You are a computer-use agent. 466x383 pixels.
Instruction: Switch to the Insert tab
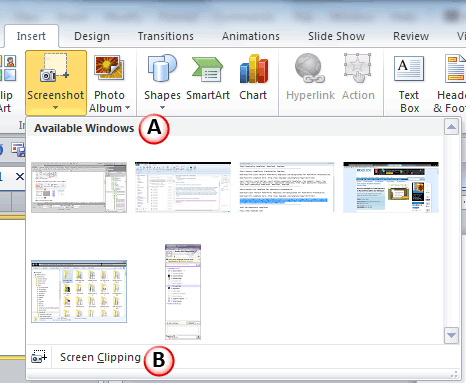[31, 36]
